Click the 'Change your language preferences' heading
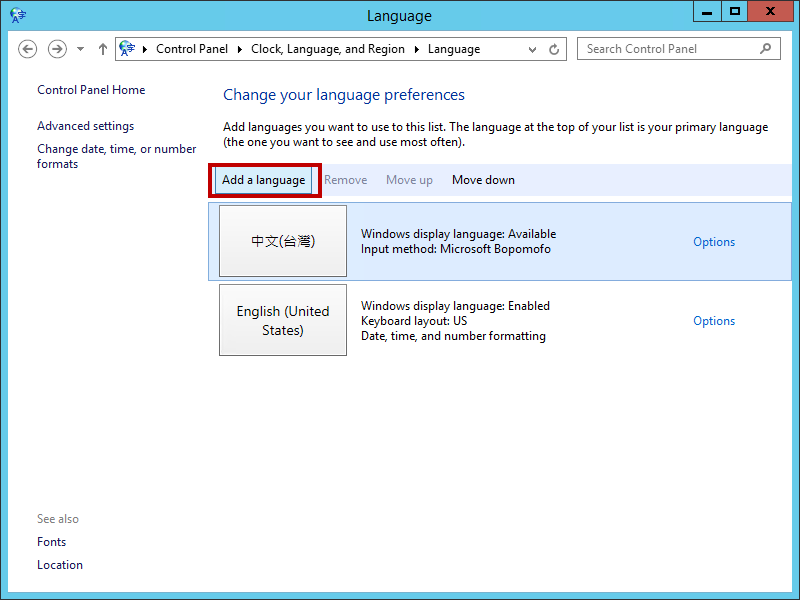Viewport: 800px width, 600px height. (x=344, y=95)
